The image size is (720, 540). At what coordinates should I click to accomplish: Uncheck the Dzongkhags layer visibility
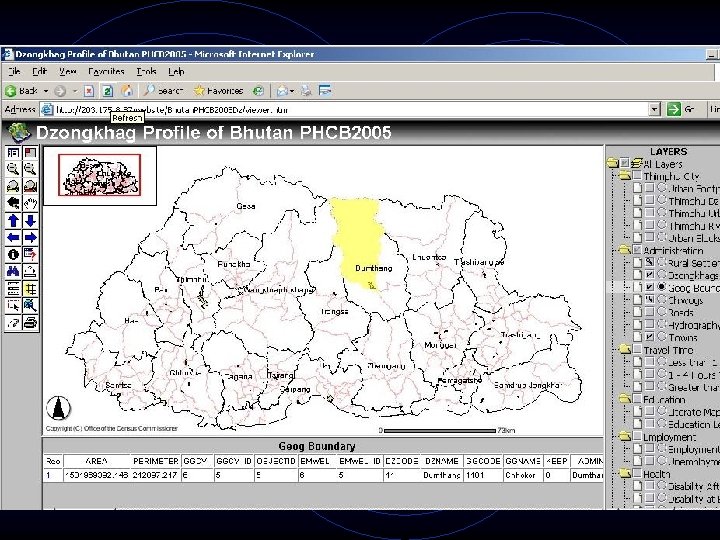pyautogui.click(x=649, y=275)
